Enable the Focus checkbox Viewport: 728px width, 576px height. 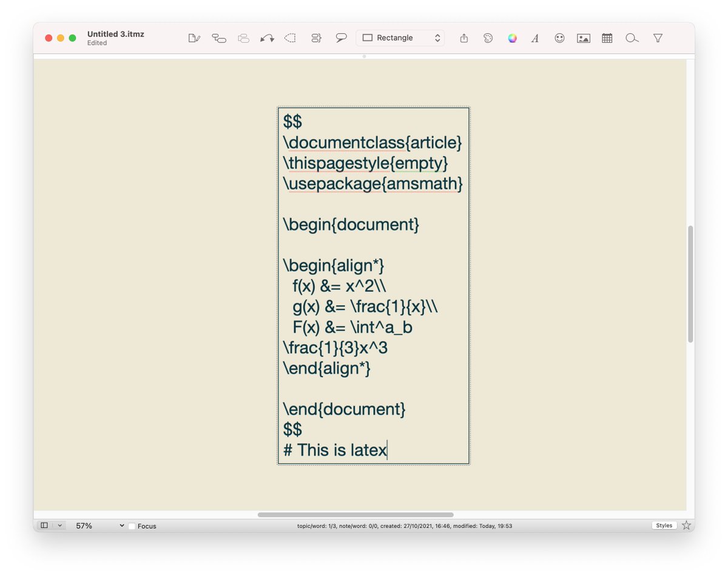pos(132,526)
